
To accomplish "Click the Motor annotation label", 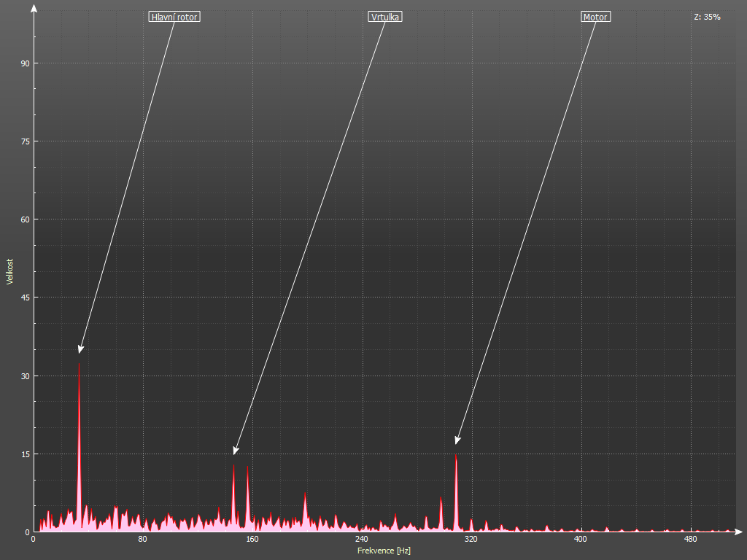I will (x=595, y=17).
